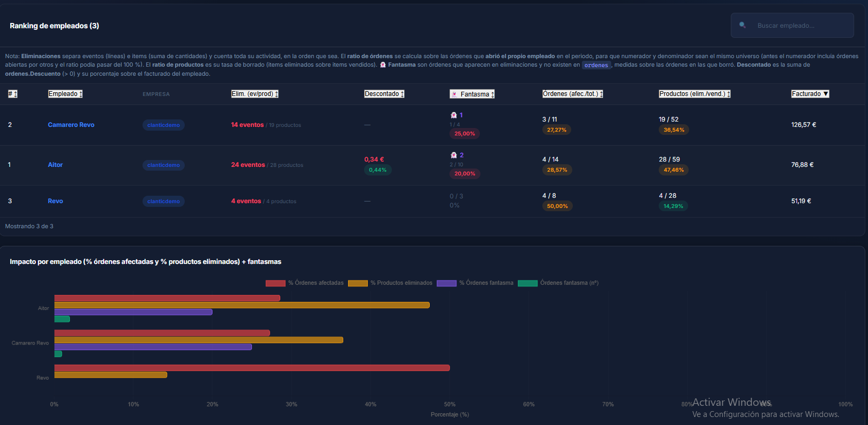Toggle % Productos eliminados legend swatch
The image size is (868, 425).
point(358,283)
